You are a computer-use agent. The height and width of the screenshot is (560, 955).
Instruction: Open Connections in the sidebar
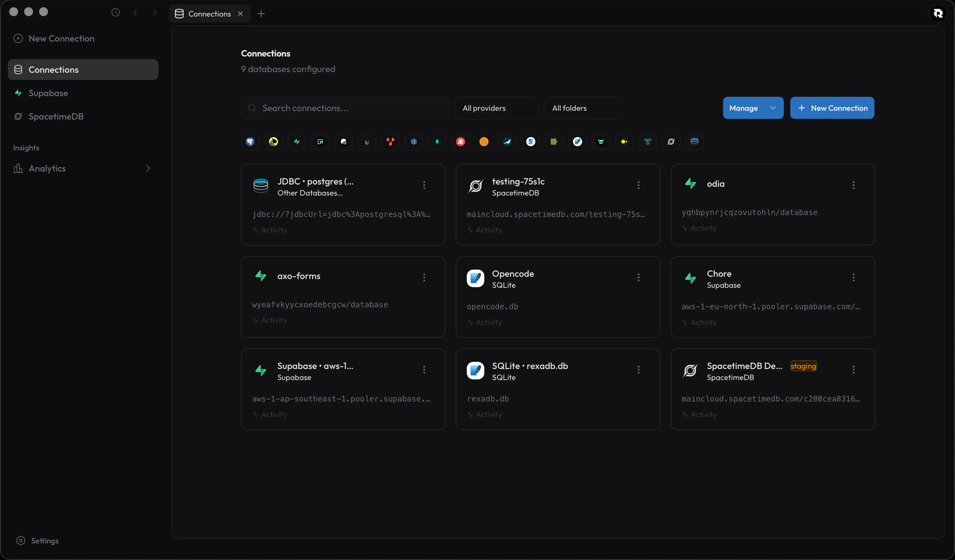(83, 69)
